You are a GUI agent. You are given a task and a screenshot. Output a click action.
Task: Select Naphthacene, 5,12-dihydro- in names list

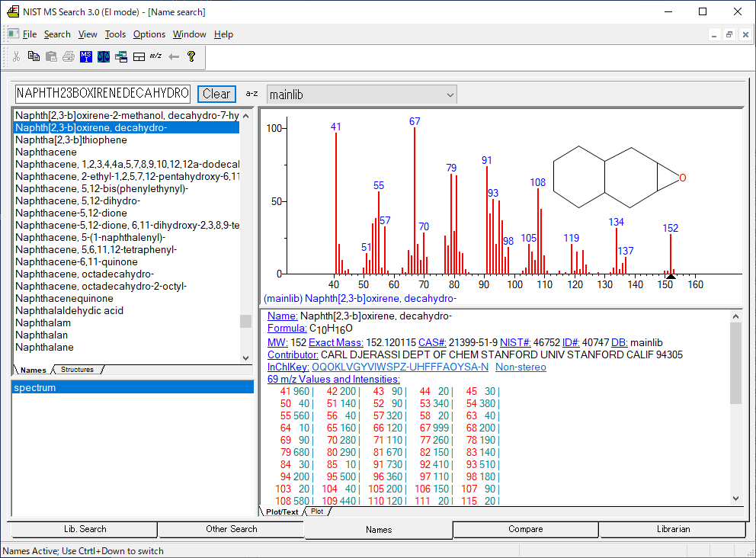point(127,200)
